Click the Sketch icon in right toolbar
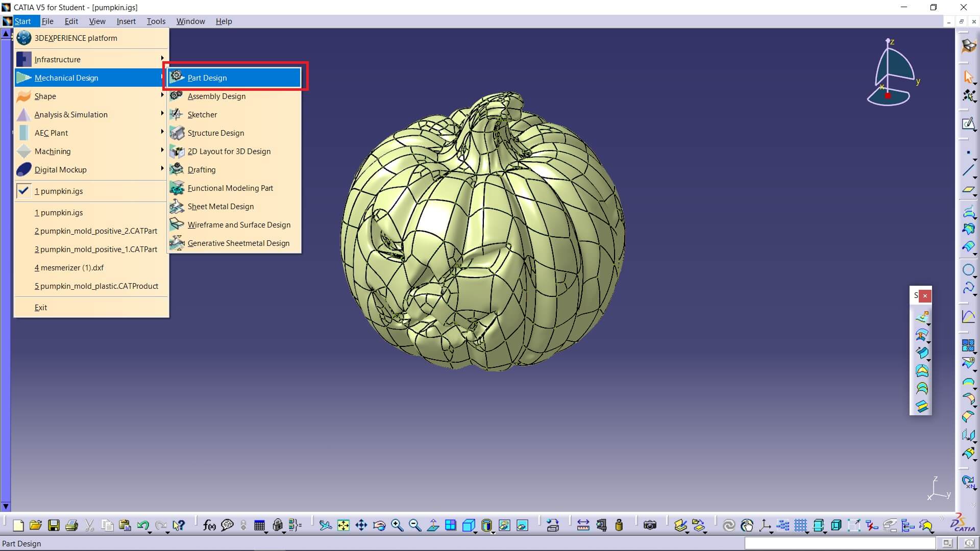 [968, 123]
